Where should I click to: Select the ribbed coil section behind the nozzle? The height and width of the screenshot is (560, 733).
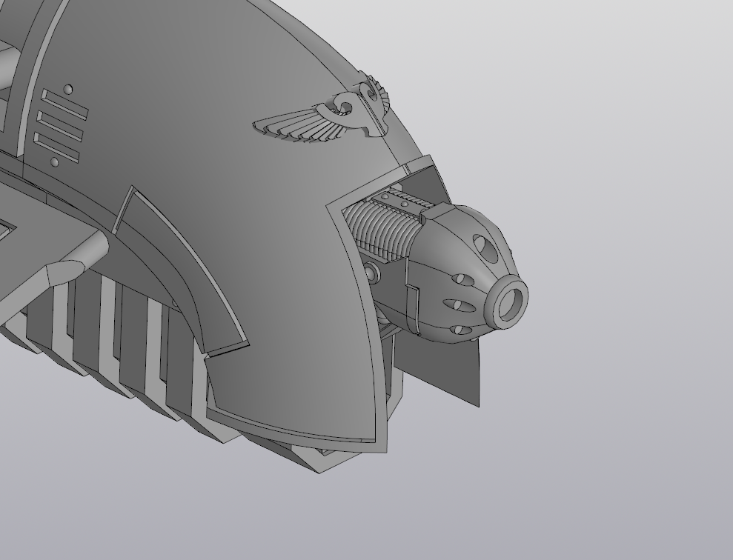[x=374, y=227]
